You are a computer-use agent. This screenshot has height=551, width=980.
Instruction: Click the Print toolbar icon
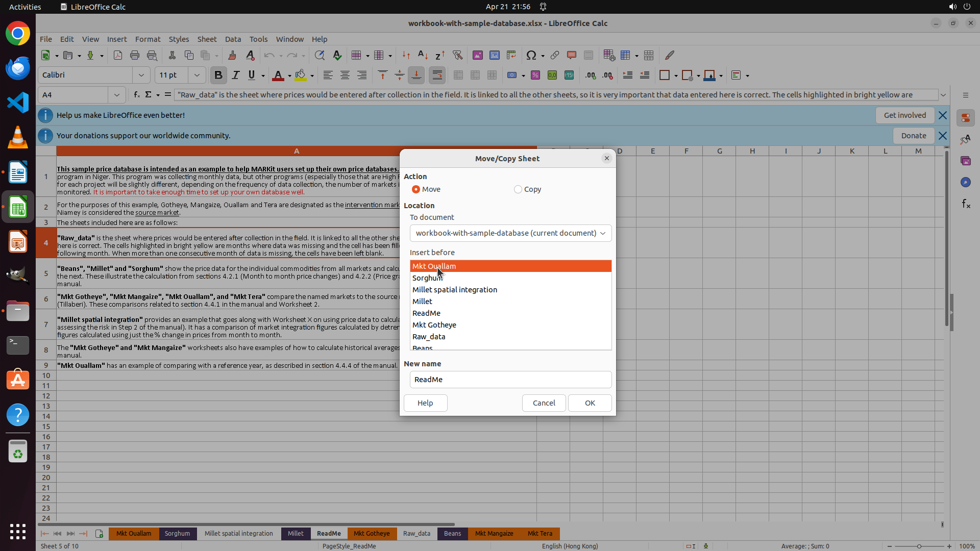(135, 55)
